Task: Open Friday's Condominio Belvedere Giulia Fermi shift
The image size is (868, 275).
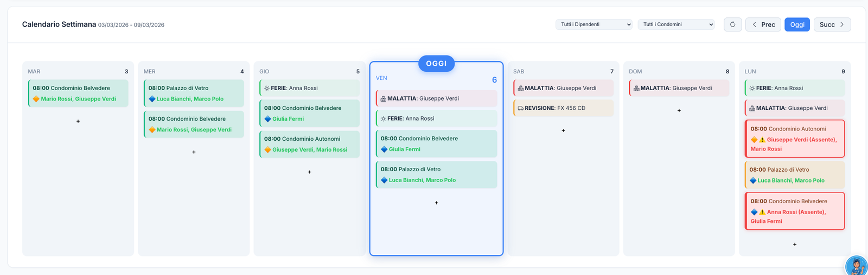Action: (x=437, y=143)
